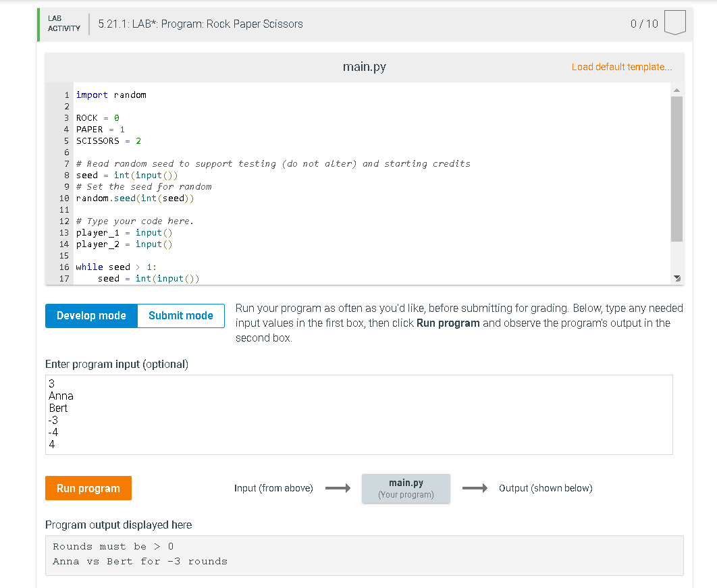Click the Anna entry in the input box
The image size is (717, 588).
coord(60,396)
